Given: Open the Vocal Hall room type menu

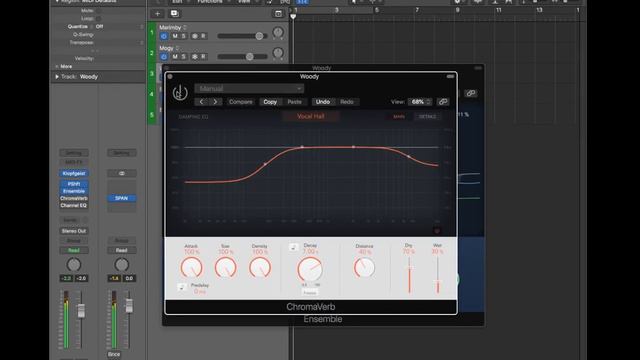Looking at the screenshot, I should pos(311,116).
